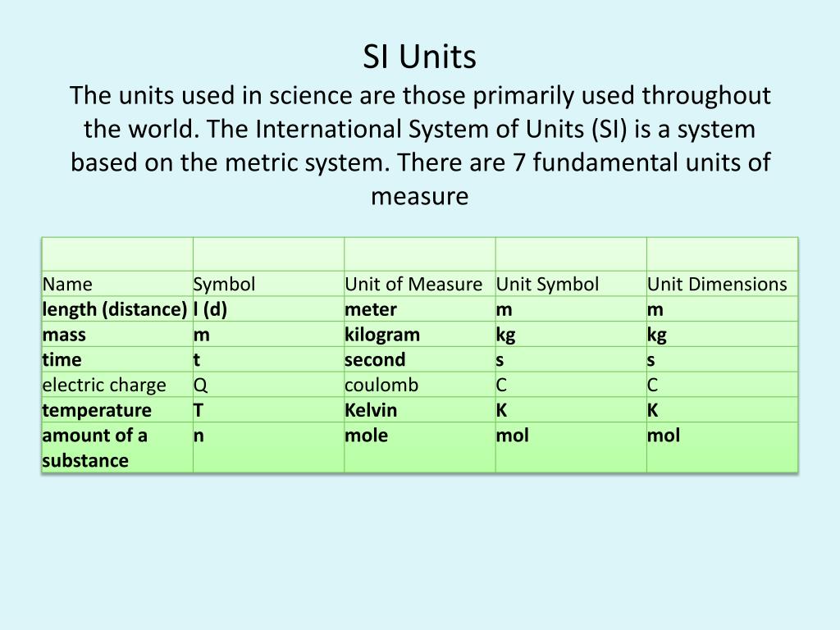
Task: Select the 'kilogram' cell
Action: click(x=419, y=335)
